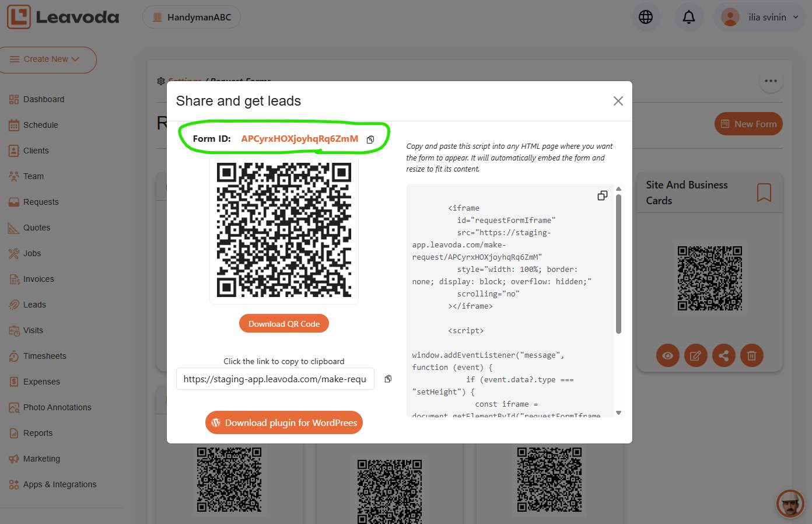Open Marketing section
Image resolution: width=812 pixels, height=524 pixels.
point(41,459)
